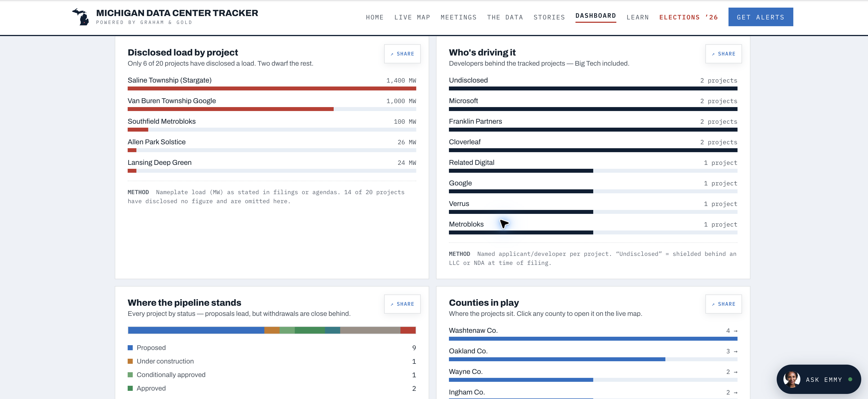
Task: Share the Disclosed load by project card
Action: 402,54
